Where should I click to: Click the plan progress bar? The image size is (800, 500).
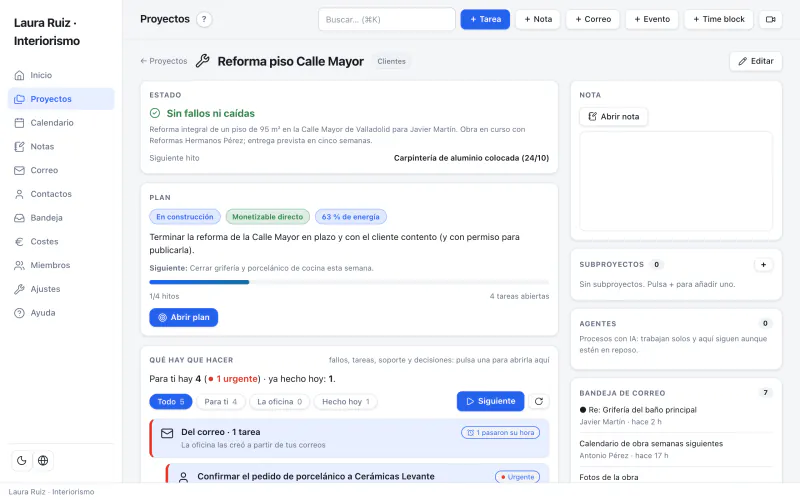(x=349, y=282)
